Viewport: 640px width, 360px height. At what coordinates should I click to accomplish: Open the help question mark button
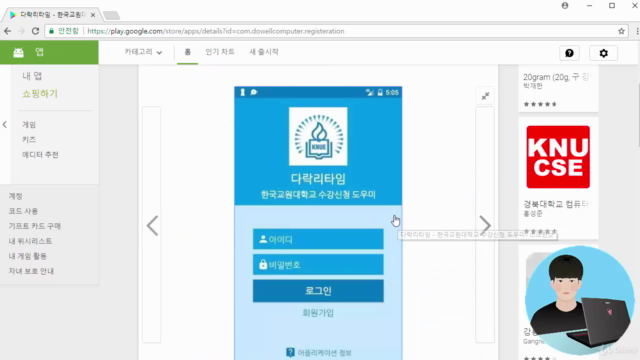[x=569, y=53]
